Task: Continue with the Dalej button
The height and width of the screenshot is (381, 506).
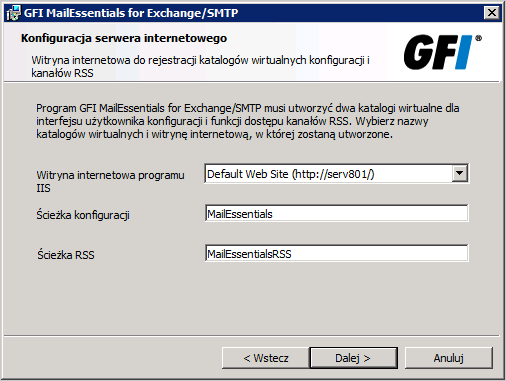Action: click(353, 358)
